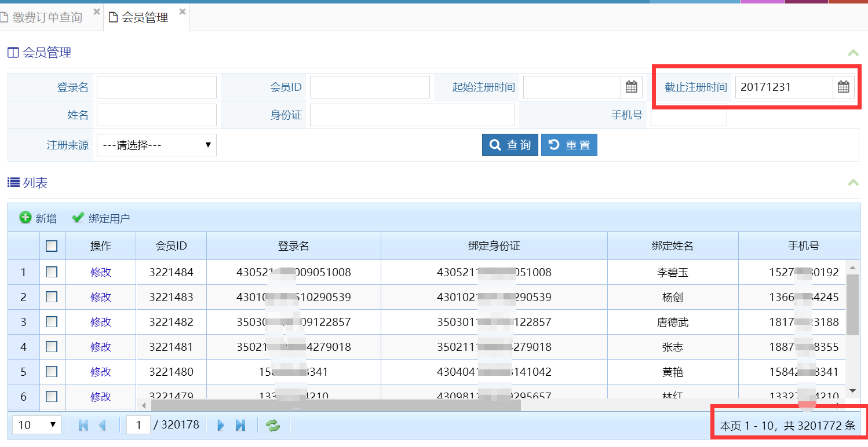Select name cell 张志

(673, 347)
